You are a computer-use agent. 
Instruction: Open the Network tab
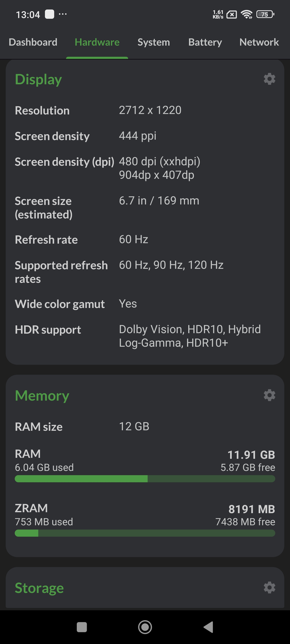pyautogui.click(x=259, y=42)
